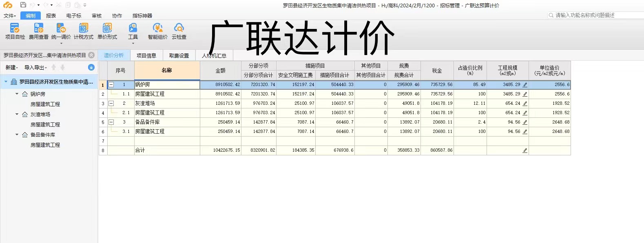Click the edit pencil in row 3.1
Image resolution: width=644 pixels, height=243 pixels.
click(525, 132)
